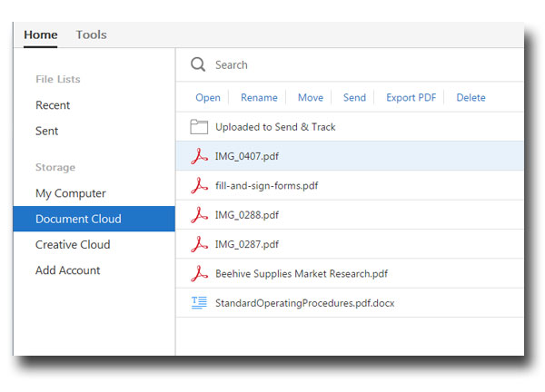Delete the selected file

471,98
